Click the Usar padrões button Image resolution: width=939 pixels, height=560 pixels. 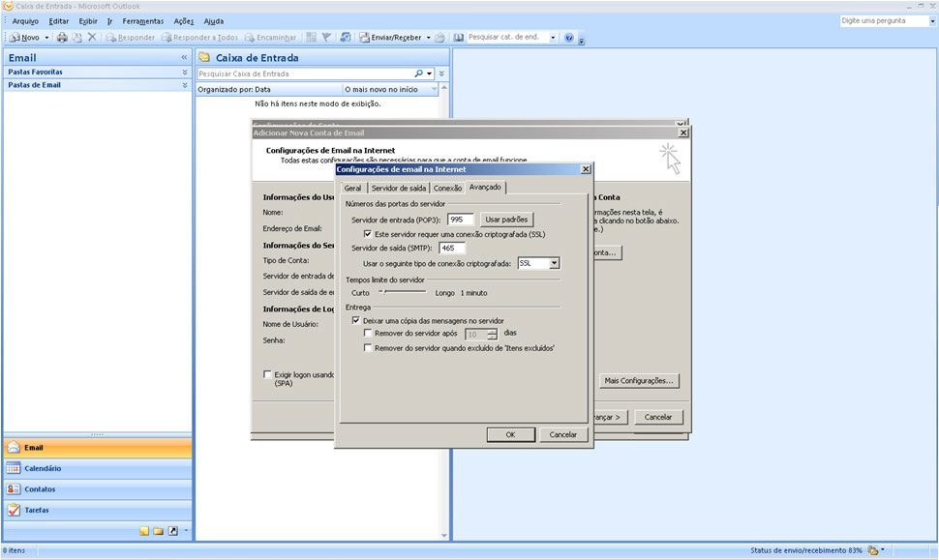[x=506, y=220]
